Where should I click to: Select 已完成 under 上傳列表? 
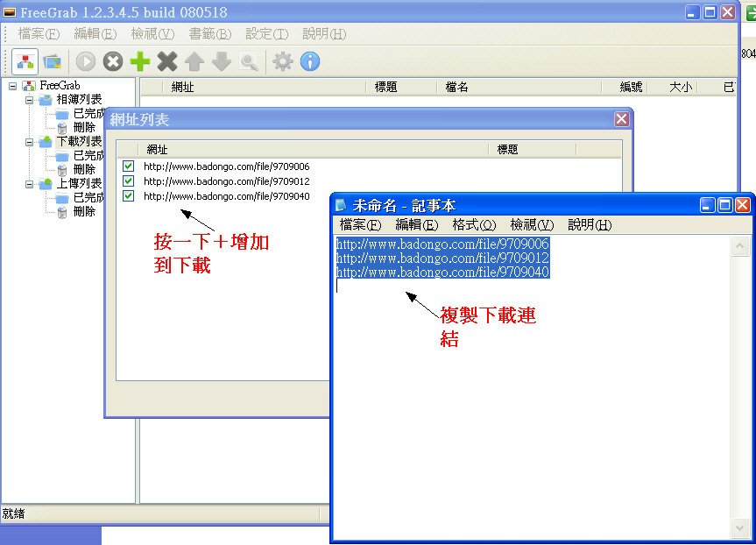88,198
